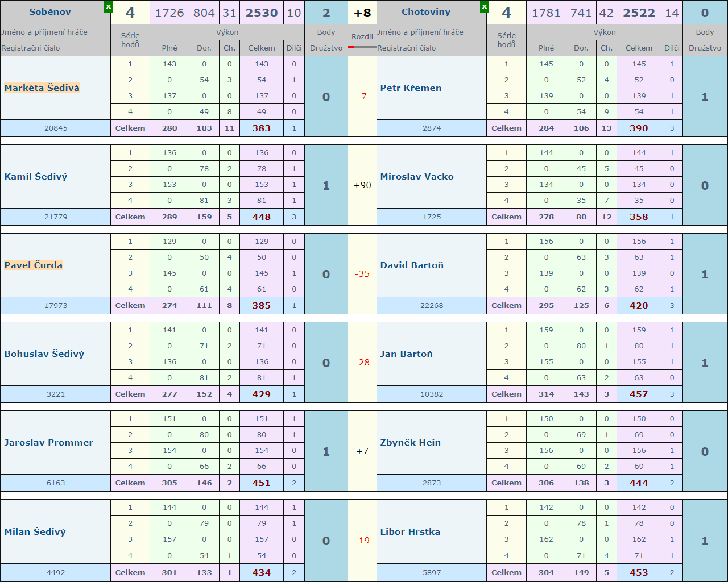Image resolution: width=728 pixels, height=582 pixels.
Task: Click Jan Bartoň's Plné sum 314
Action: [x=547, y=394]
